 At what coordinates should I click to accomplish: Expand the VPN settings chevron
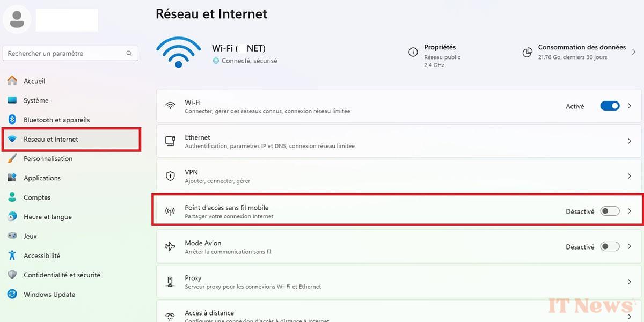tap(630, 176)
